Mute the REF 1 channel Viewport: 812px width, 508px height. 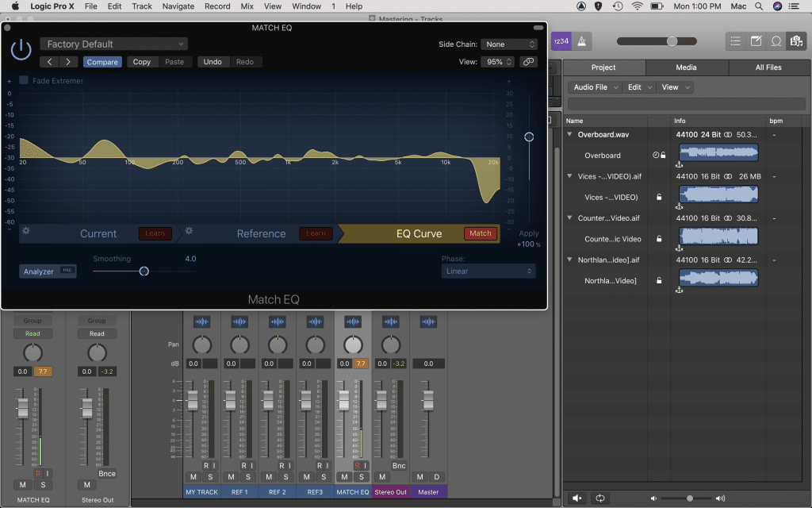coord(230,477)
